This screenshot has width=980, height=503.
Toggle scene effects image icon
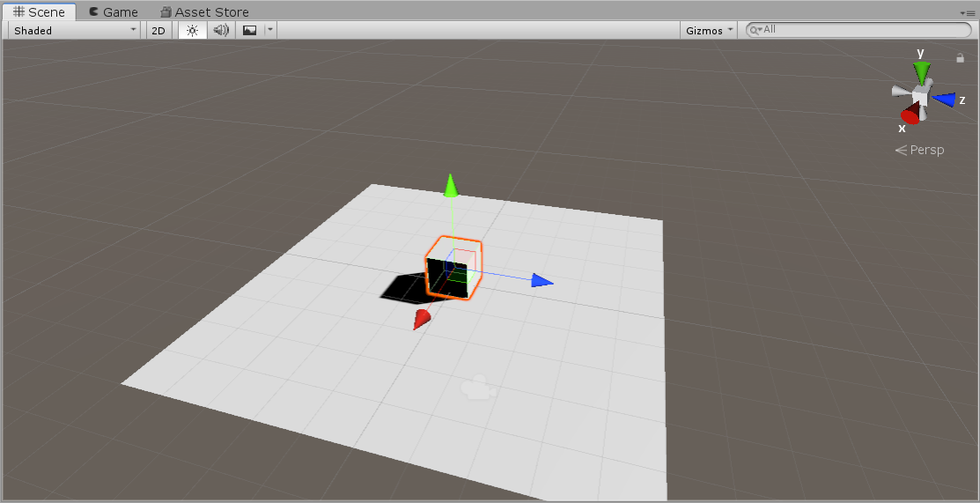click(249, 30)
